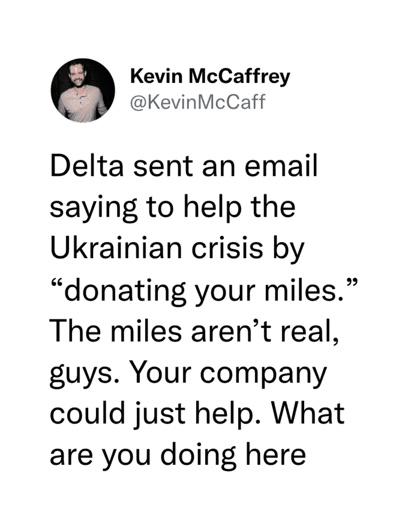The height and width of the screenshot is (532, 420).
Task: Click the word "Ukrainian" in the tweet
Action: tap(116, 247)
